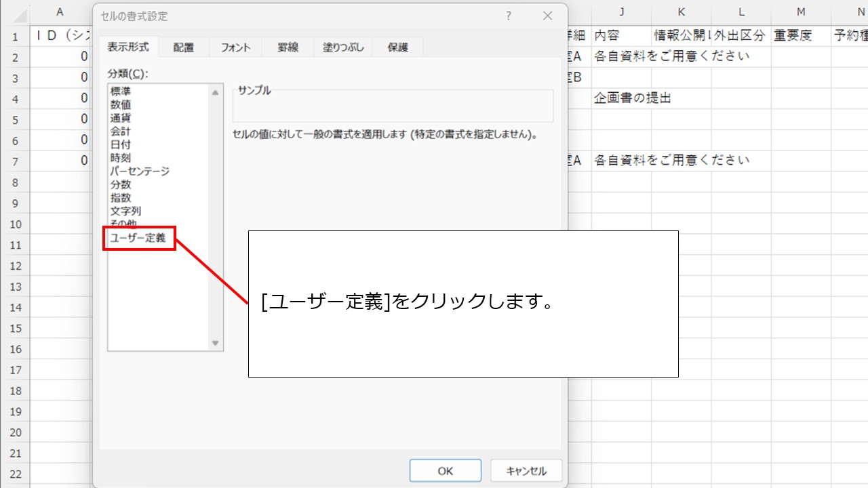
Task: Click the help question mark icon
Action: pyautogui.click(x=509, y=16)
